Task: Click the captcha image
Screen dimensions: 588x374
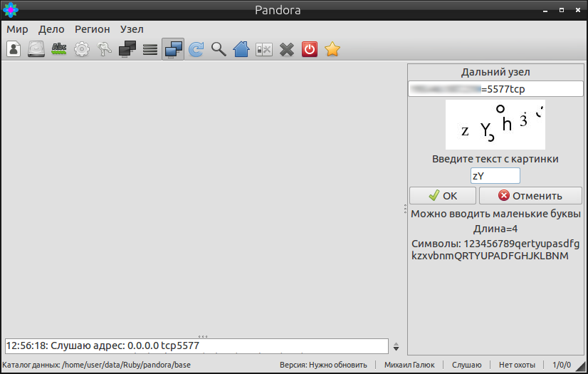Action: pyautogui.click(x=495, y=125)
